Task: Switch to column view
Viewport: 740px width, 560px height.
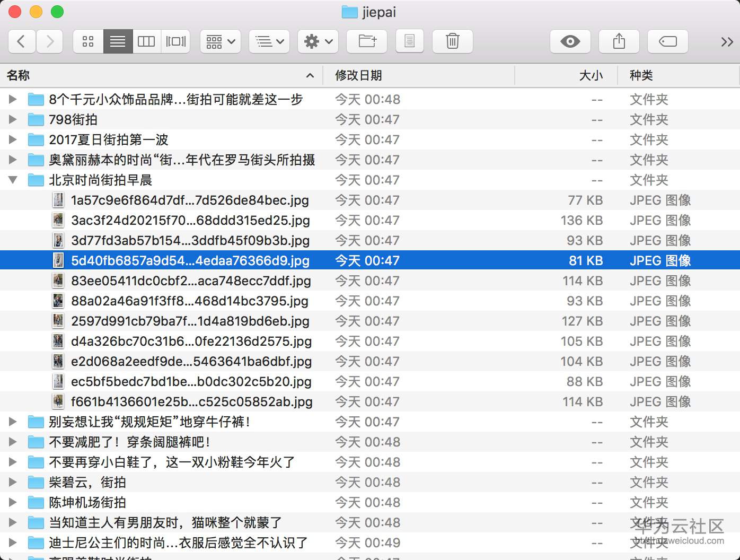Action: click(146, 41)
